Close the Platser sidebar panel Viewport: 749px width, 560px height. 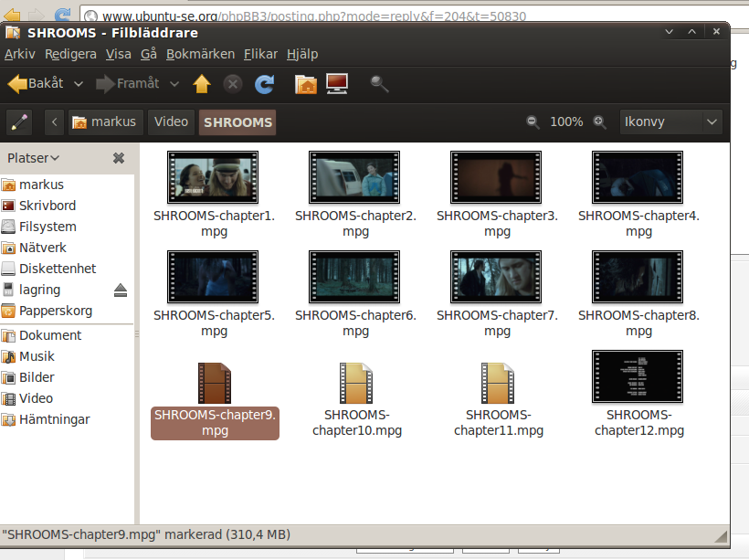click(119, 158)
